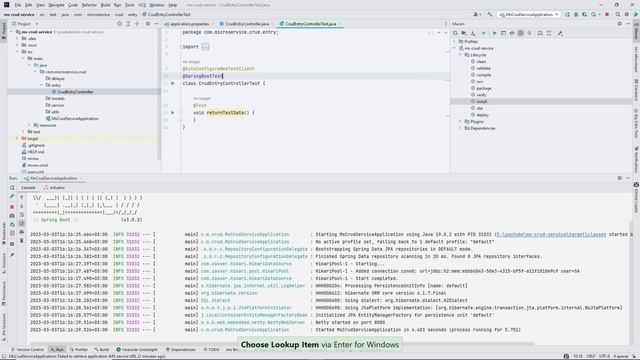Reload All Maven Projects icon
Image resolution: width=640 pixels, height=360 pixels.
tap(455, 33)
